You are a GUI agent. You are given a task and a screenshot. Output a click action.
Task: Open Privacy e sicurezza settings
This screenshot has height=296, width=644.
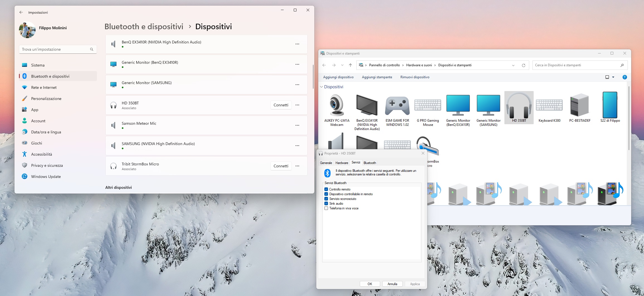tap(58, 165)
